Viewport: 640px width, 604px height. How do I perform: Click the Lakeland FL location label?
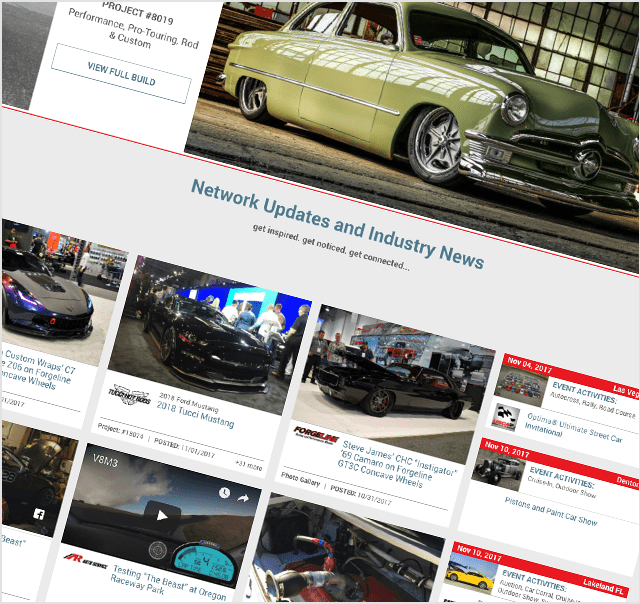603,586
